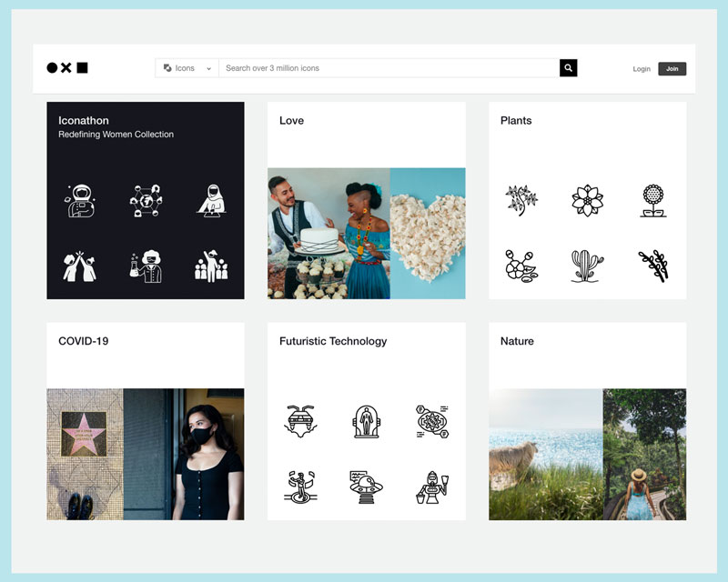Open the Love collection title
Viewport: 728px width, 582px height.
tap(291, 121)
